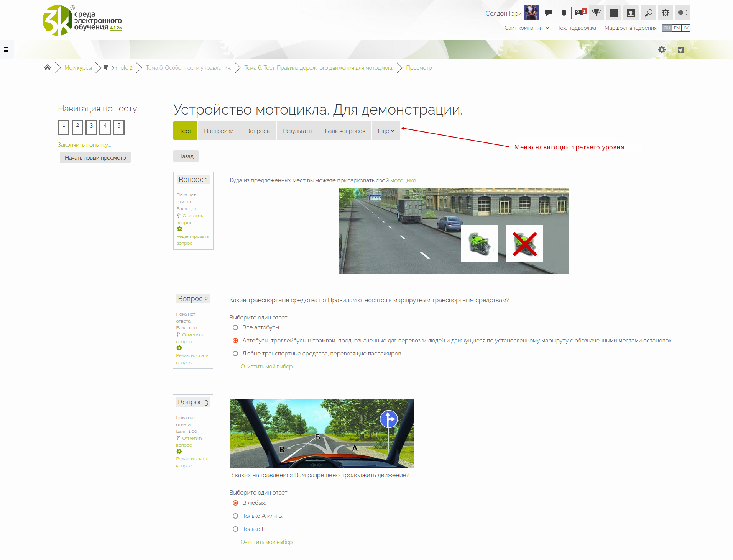Click the trophy achievements icon
The image size is (733, 560).
pos(596,13)
